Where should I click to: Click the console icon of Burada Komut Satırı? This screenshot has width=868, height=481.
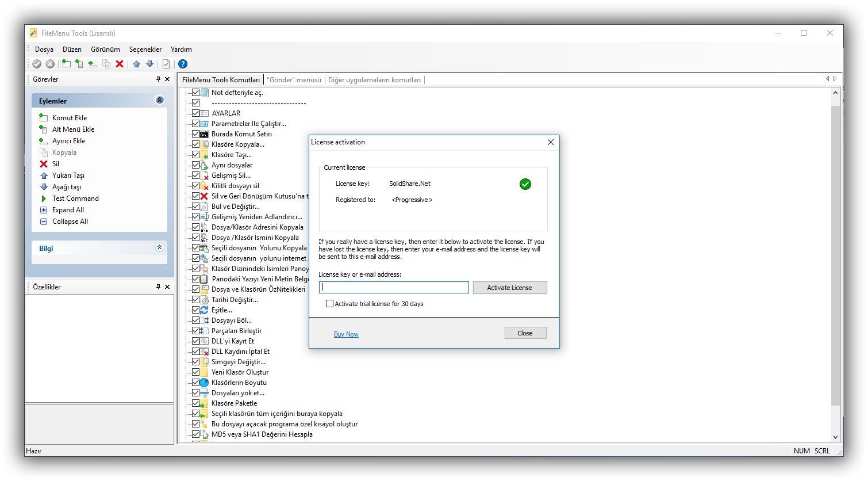(x=205, y=134)
